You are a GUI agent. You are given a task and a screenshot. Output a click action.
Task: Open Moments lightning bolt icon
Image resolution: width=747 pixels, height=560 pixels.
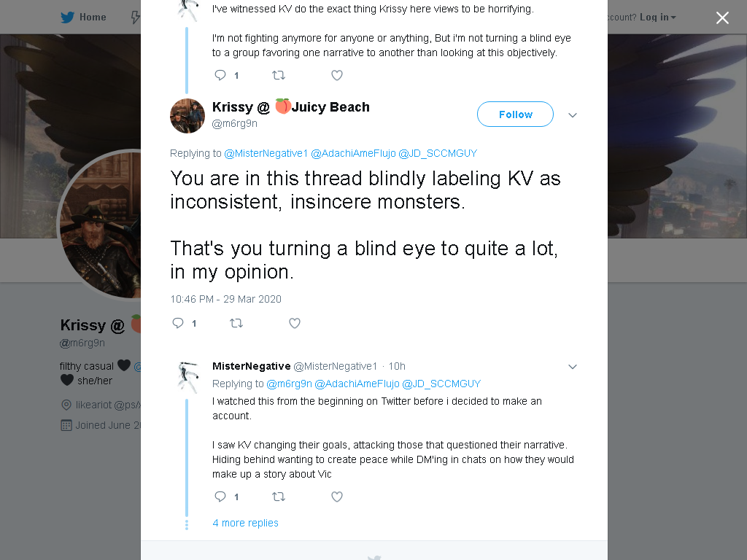[x=135, y=17]
